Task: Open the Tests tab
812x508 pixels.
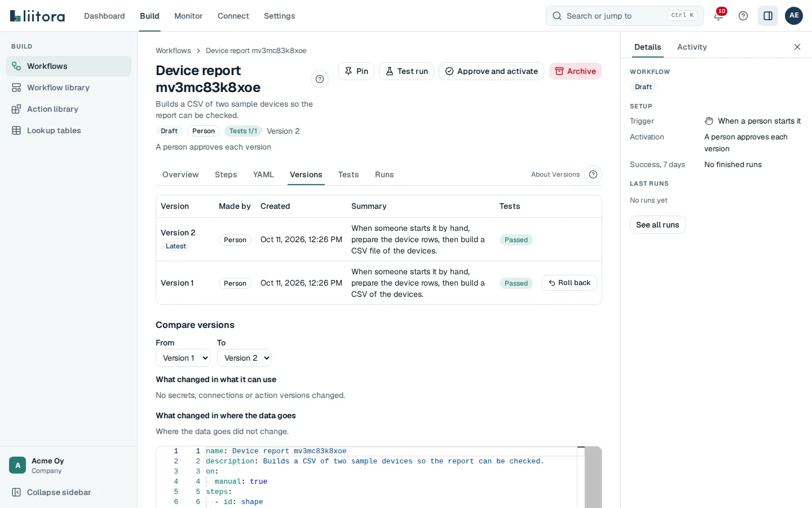Action: click(348, 174)
